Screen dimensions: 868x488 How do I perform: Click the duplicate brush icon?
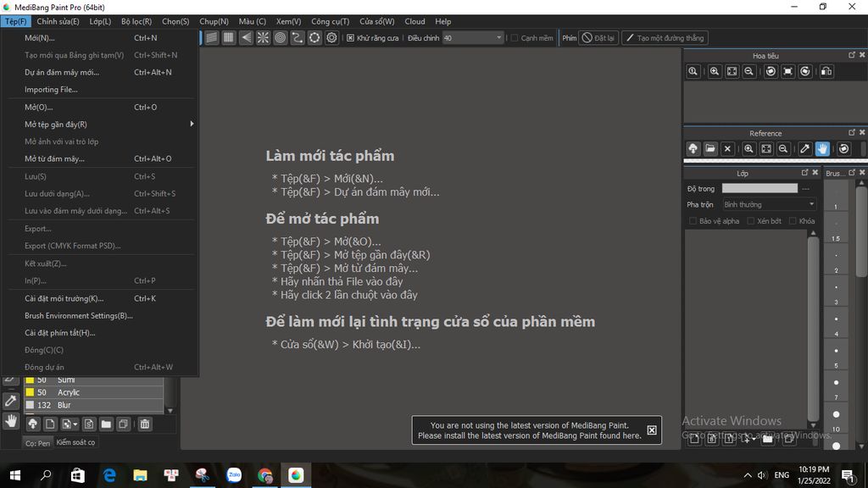tap(123, 424)
